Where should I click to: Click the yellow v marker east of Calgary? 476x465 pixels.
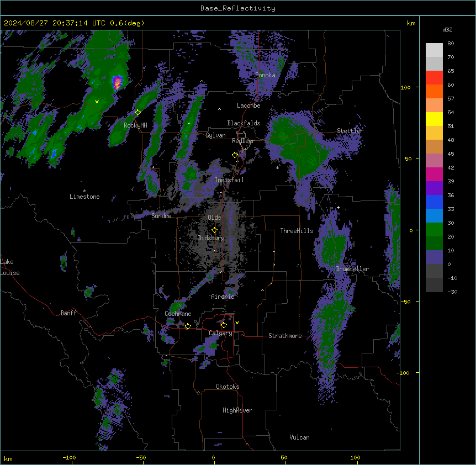(x=237, y=323)
